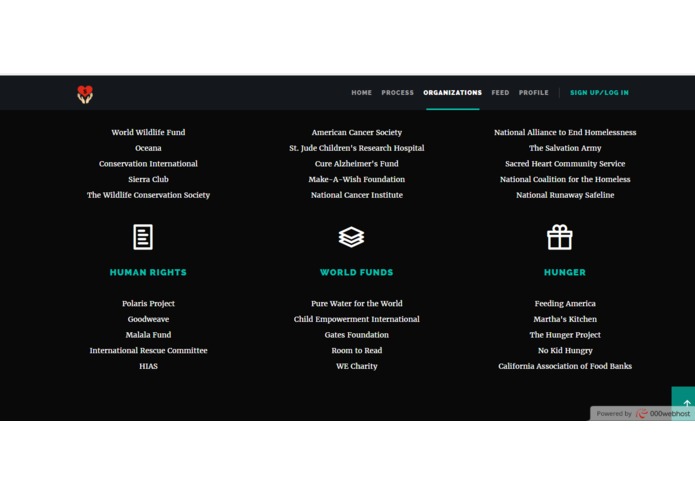Image resolution: width=695 pixels, height=494 pixels.
Task: Click the Human Rights heading
Action: pos(148,272)
